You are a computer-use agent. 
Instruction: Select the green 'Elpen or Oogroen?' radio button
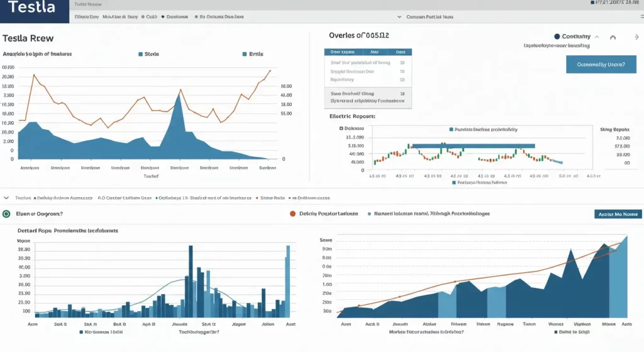[6, 214]
